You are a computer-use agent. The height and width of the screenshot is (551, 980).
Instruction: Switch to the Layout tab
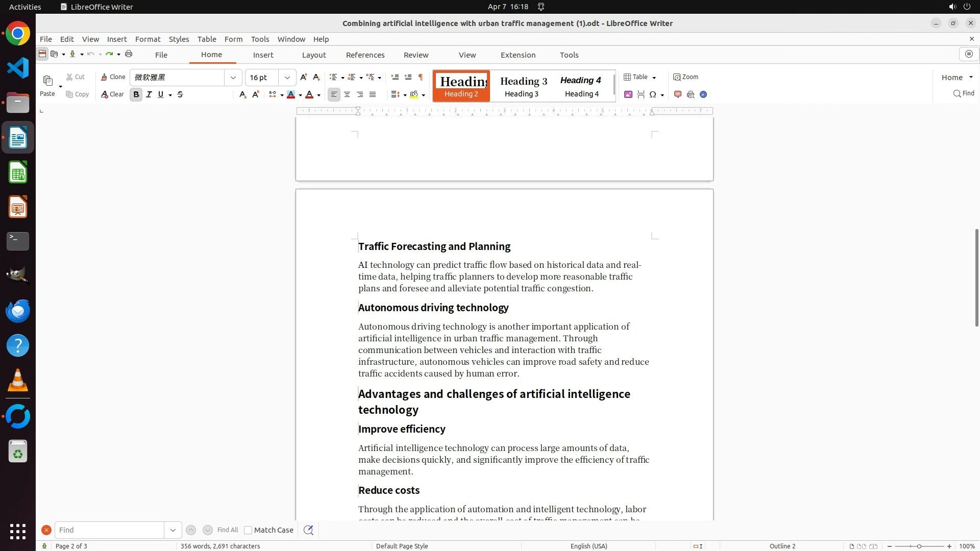pyautogui.click(x=313, y=55)
